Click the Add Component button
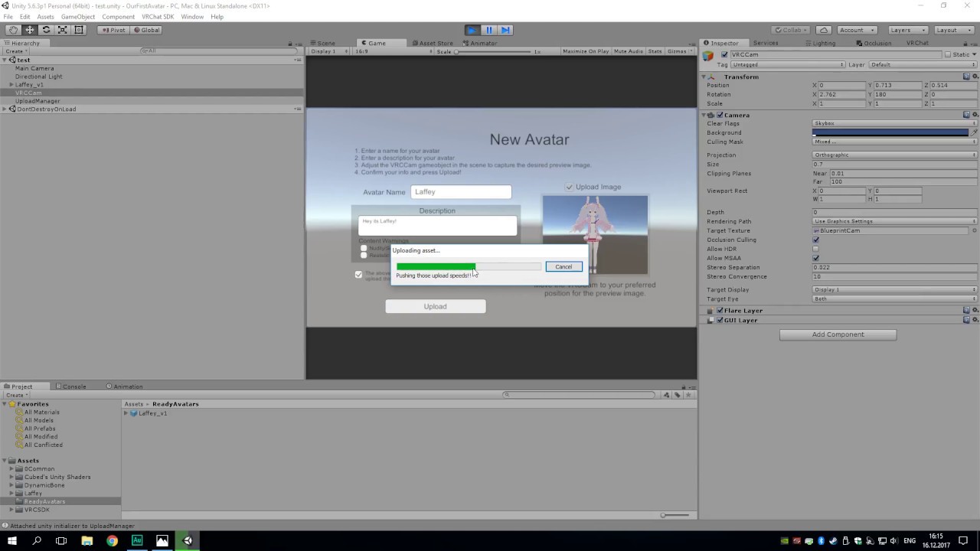This screenshot has height=551, width=980. (x=838, y=334)
